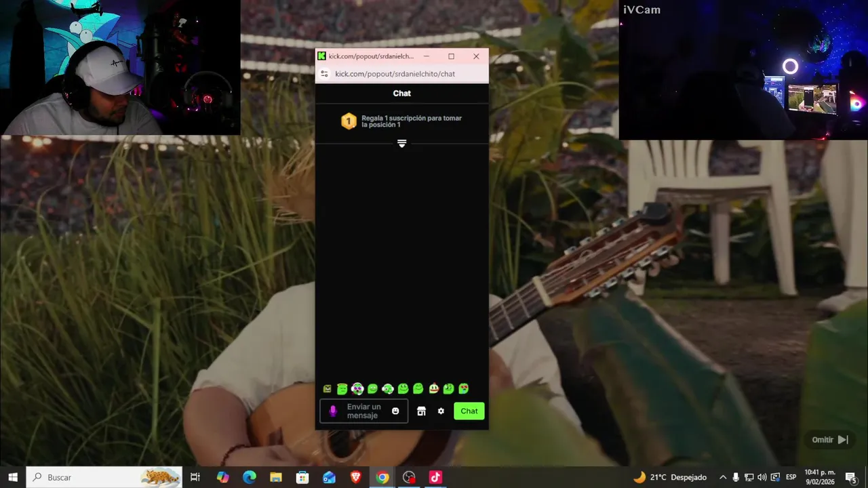
Task: Open the Kick shop storefront icon
Action: point(421,411)
